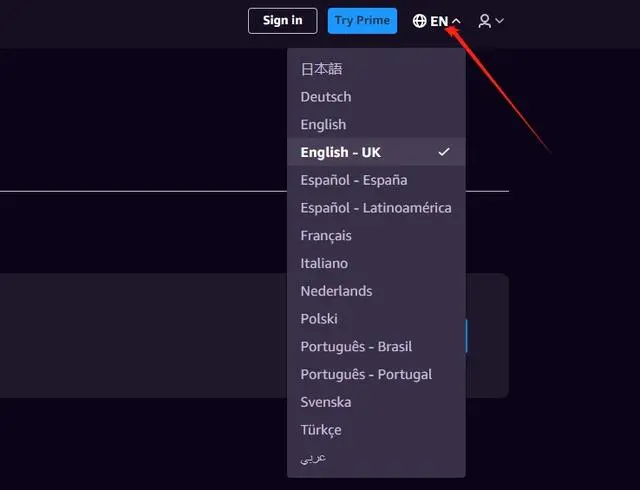Click the checkmark next to English - UK
This screenshot has width=640, height=490.
(444, 152)
